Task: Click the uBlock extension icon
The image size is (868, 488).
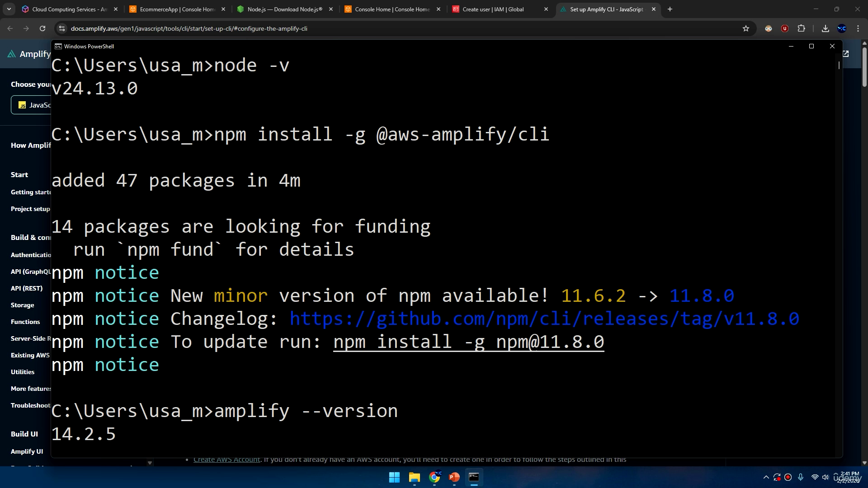Action: (785, 28)
